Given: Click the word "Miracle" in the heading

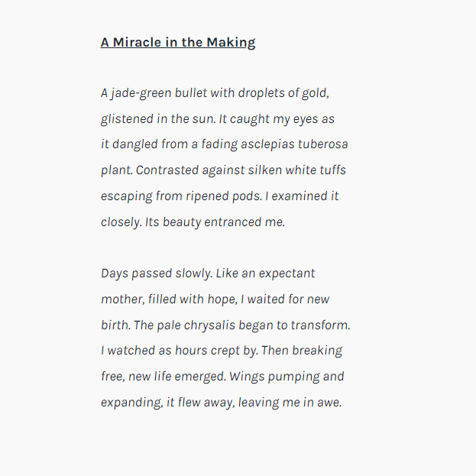Looking at the screenshot, I should pos(137,42).
